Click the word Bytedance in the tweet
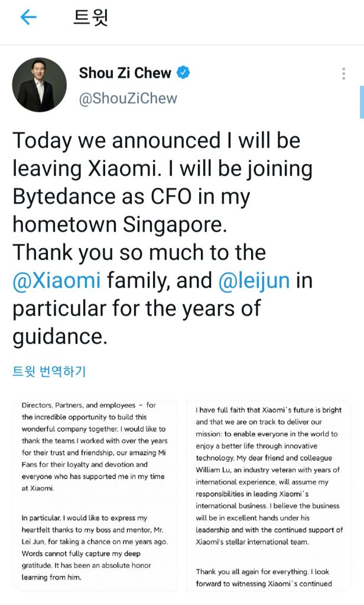Screen dimensions: 364x605 pyautogui.click(x=64, y=197)
